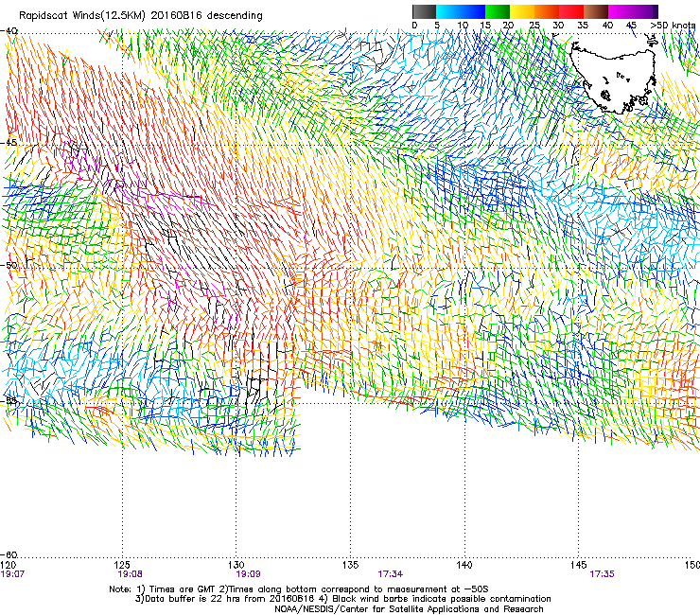Viewport: 700px width, 615px height.
Task: Click the '-50' latitude axis label
Action: pyautogui.click(x=9, y=265)
